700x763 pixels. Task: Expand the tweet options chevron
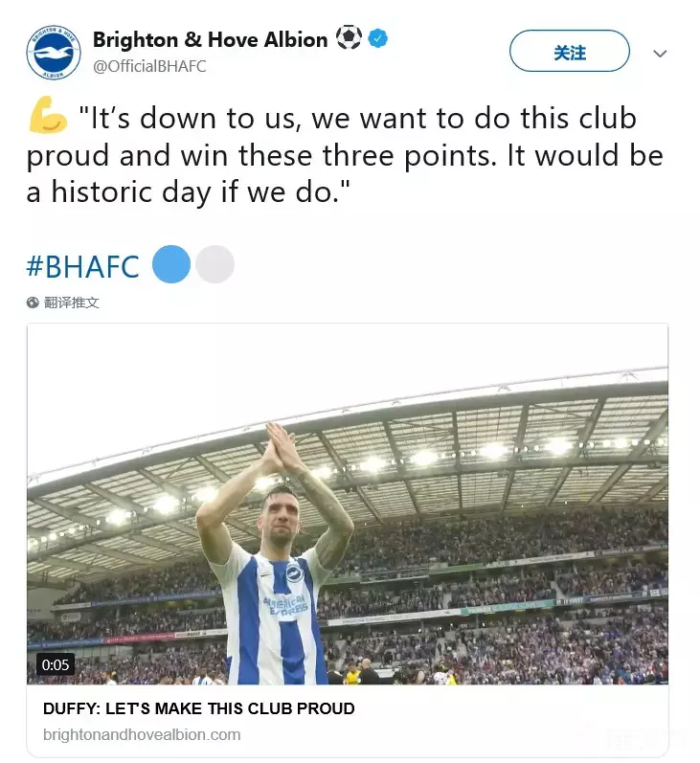coord(660,54)
